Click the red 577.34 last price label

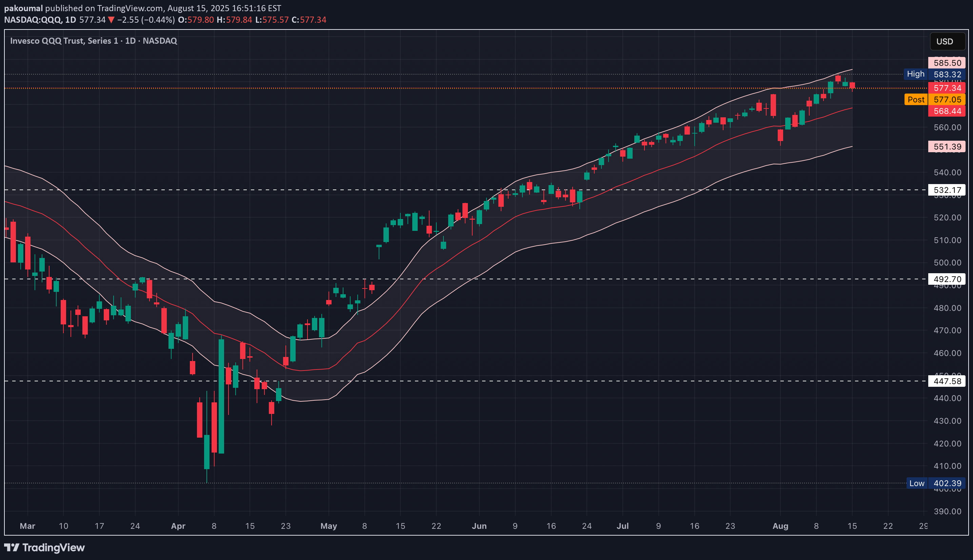coord(947,88)
